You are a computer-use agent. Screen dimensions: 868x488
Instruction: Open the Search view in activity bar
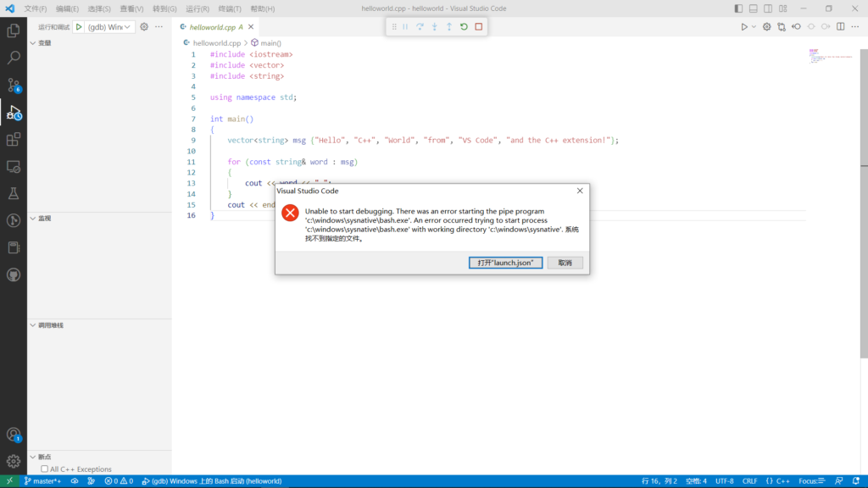coord(14,58)
